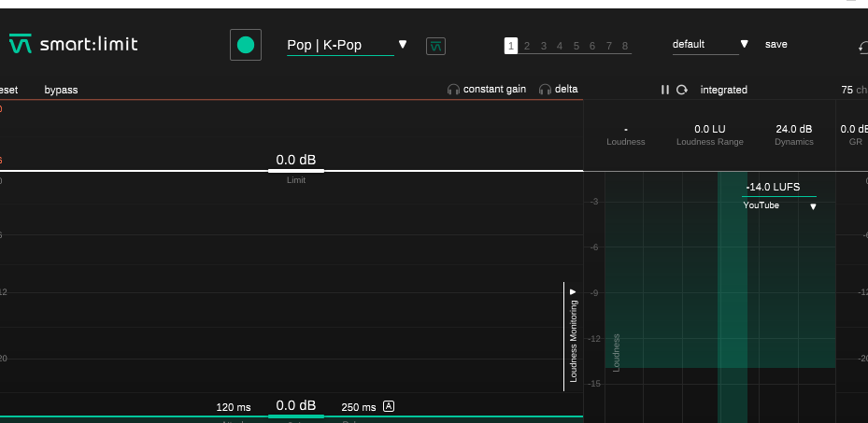868x423 pixels.
Task: Toggle the auto release A button
Action: pos(389,406)
